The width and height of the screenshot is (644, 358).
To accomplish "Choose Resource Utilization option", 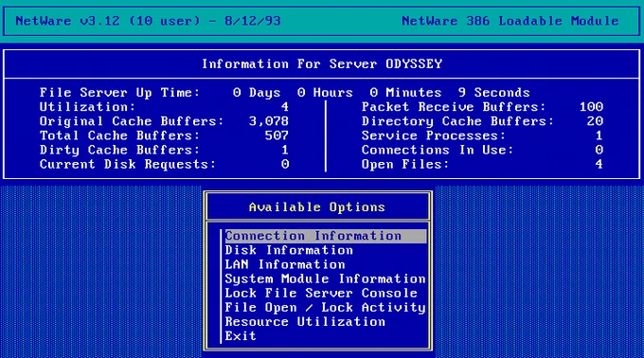I will click(x=305, y=322).
